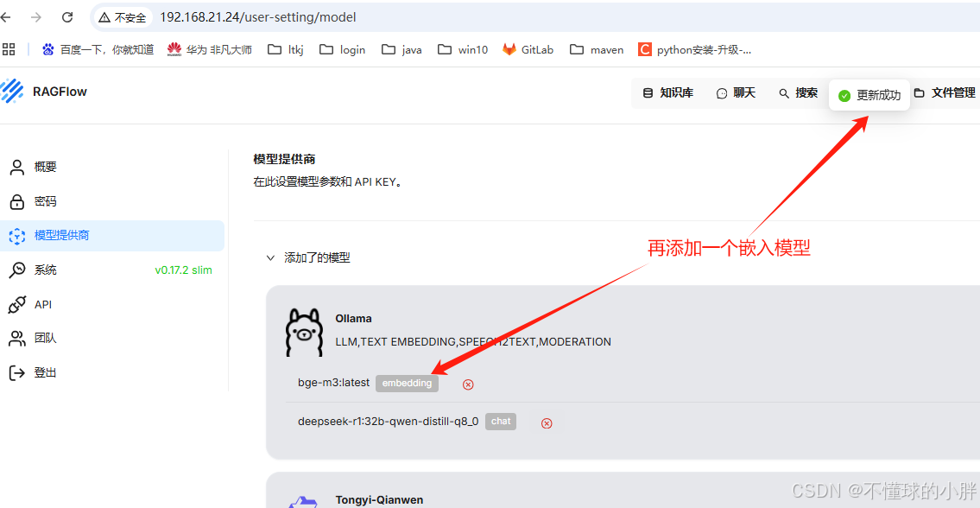This screenshot has height=508, width=980.
Task: Click the browser forward arrow
Action: point(36,17)
